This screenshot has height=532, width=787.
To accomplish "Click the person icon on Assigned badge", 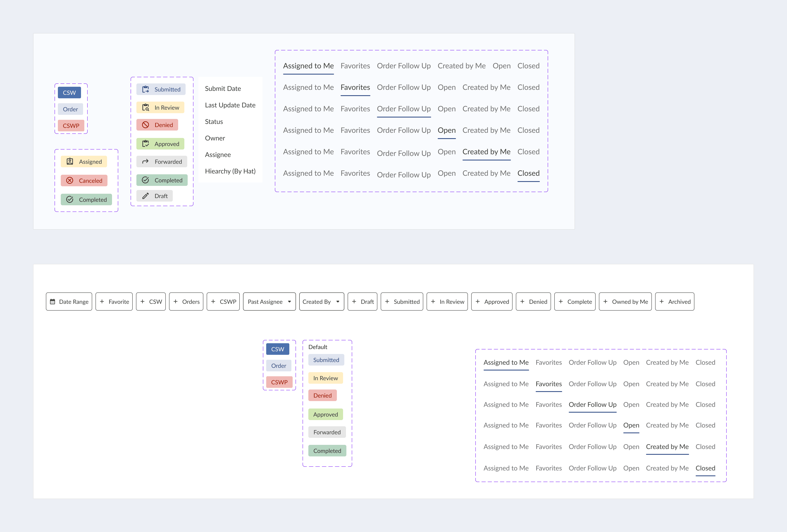I will (x=70, y=162).
